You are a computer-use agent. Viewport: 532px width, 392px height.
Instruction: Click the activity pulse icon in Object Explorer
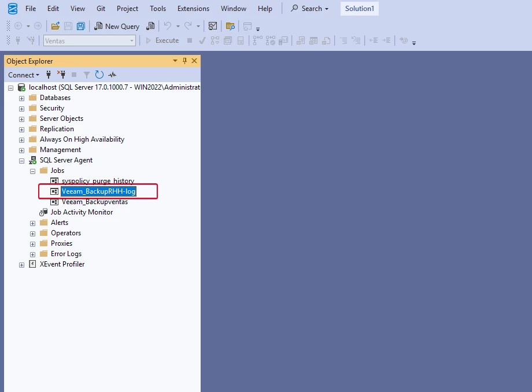[112, 75]
